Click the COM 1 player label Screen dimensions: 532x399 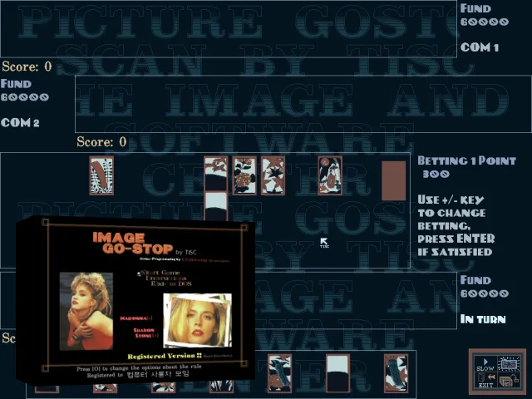[480, 47]
